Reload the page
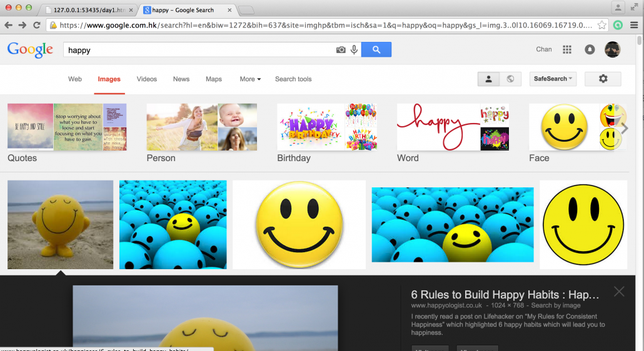Screen dimensions: 644x351 pos(37,25)
